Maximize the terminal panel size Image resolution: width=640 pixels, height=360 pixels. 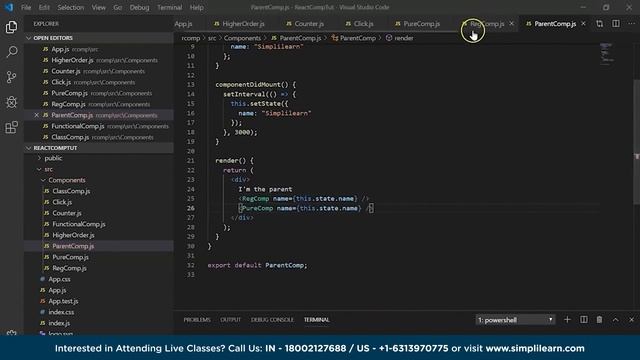[x=616, y=320]
